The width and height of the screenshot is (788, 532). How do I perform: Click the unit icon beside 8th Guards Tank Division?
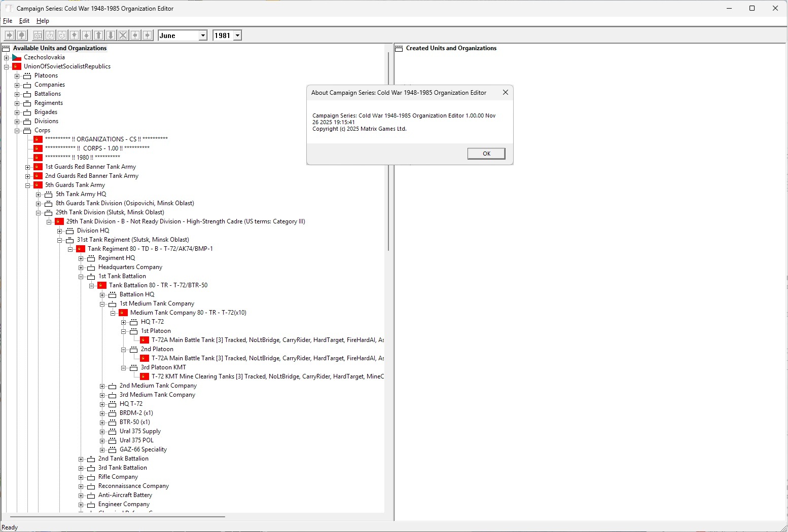coord(49,203)
